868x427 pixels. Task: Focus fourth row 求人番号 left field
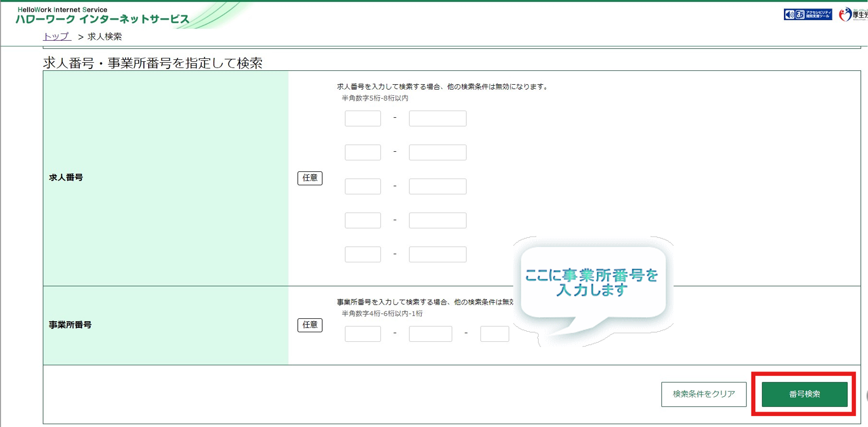[362, 220]
